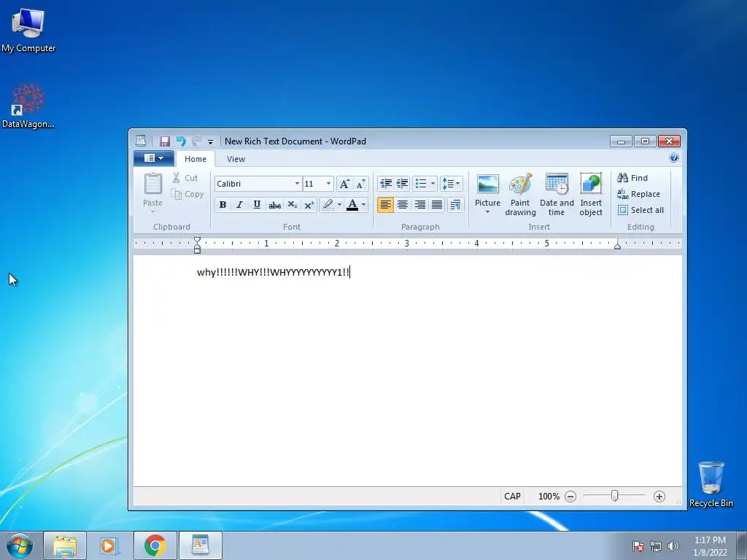This screenshot has width=747, height=560.
Task: Select the Recycle Bin desktop icon
Action: click(x=711, y=484)
